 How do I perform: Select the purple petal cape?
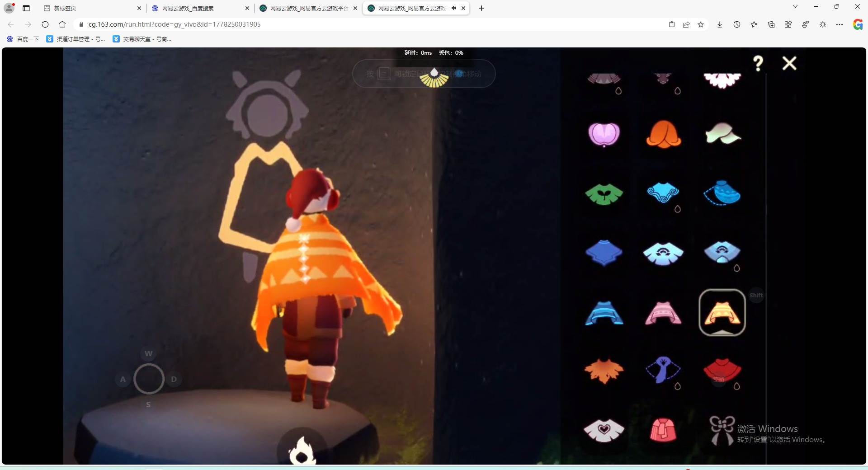click(x=604, y=134)
